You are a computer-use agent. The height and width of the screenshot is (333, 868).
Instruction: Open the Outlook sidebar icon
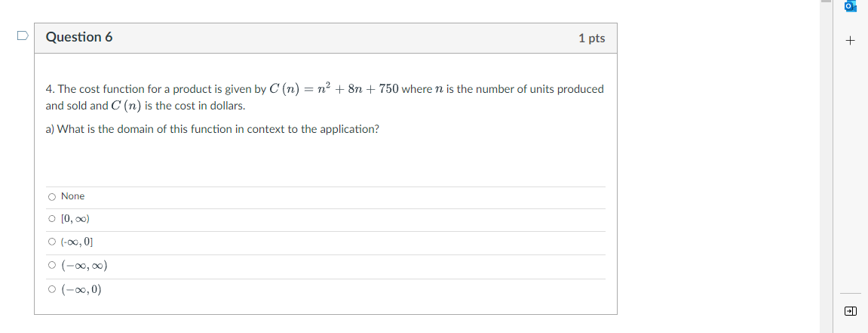[x=851, y=6]
